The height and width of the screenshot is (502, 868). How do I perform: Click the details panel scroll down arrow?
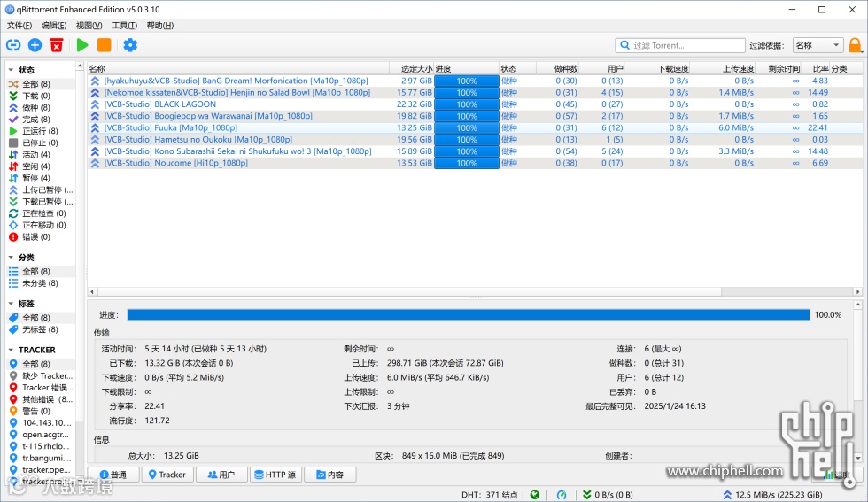[x=858, y=458]
